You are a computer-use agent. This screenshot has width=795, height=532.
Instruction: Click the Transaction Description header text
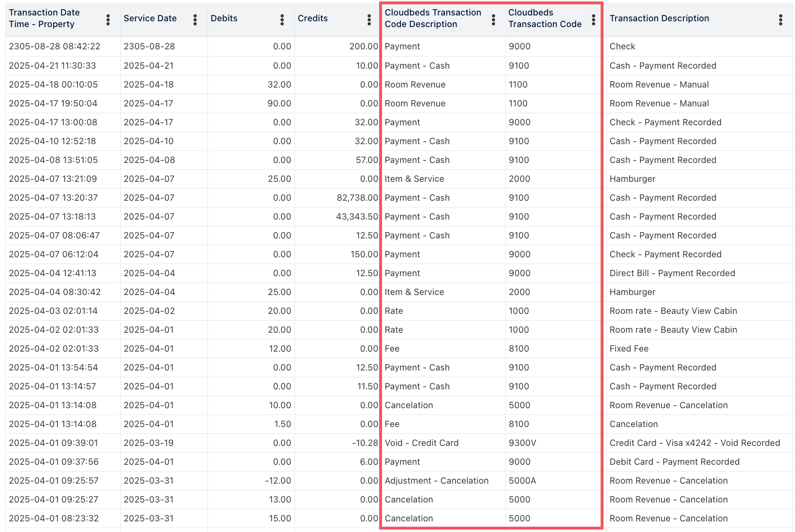(x=659, y=18)
